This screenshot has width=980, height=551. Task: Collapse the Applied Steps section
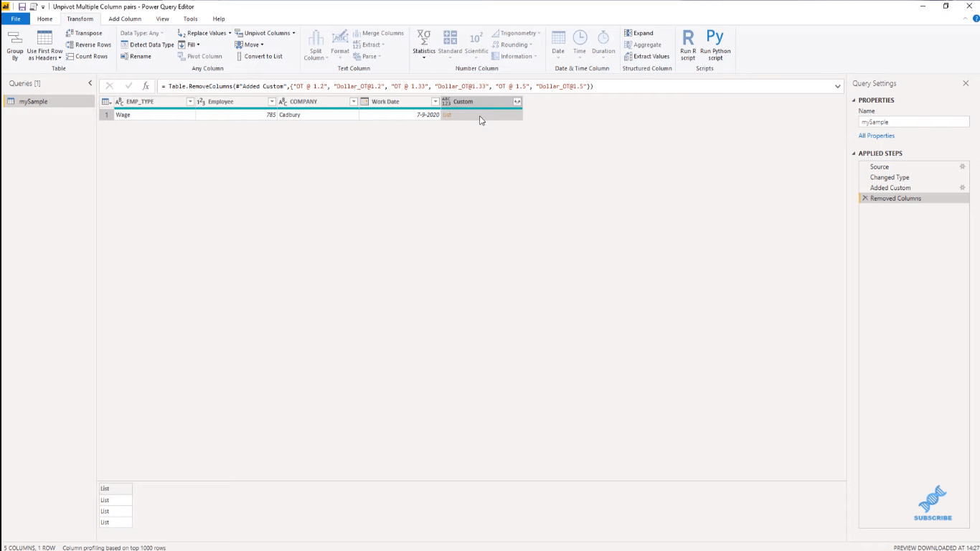coord(854,154)
